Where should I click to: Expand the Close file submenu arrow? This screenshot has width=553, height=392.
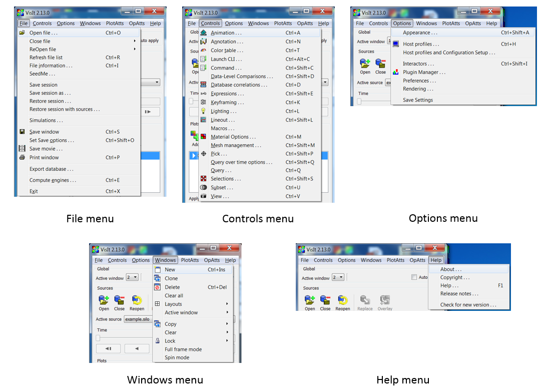point(135,41)
